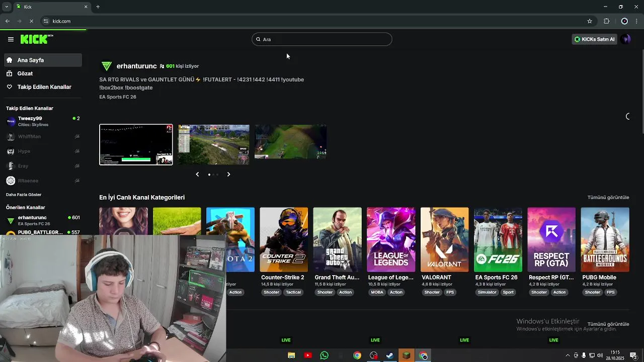Go to next featured carousel slide

(228, 174)
